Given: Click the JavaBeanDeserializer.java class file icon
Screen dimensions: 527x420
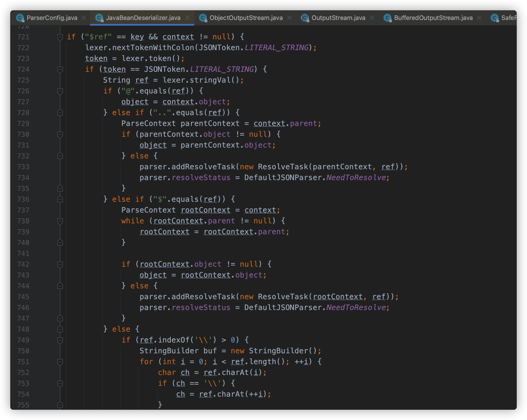Looking at the screenshot, I should pos(99,18).
